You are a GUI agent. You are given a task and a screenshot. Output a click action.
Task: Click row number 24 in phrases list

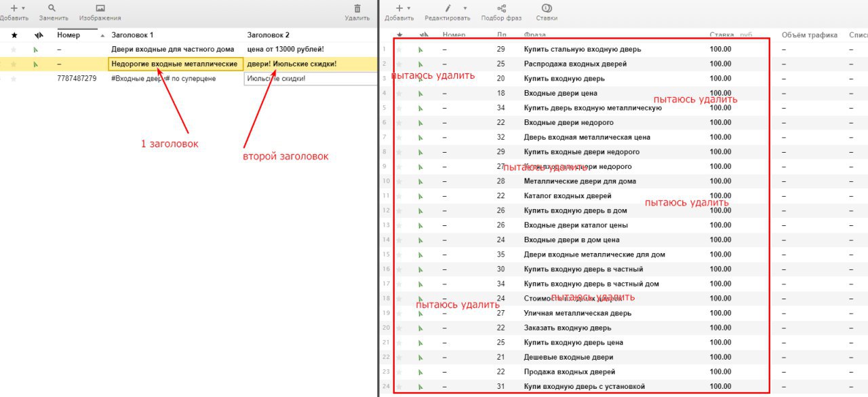385,387
